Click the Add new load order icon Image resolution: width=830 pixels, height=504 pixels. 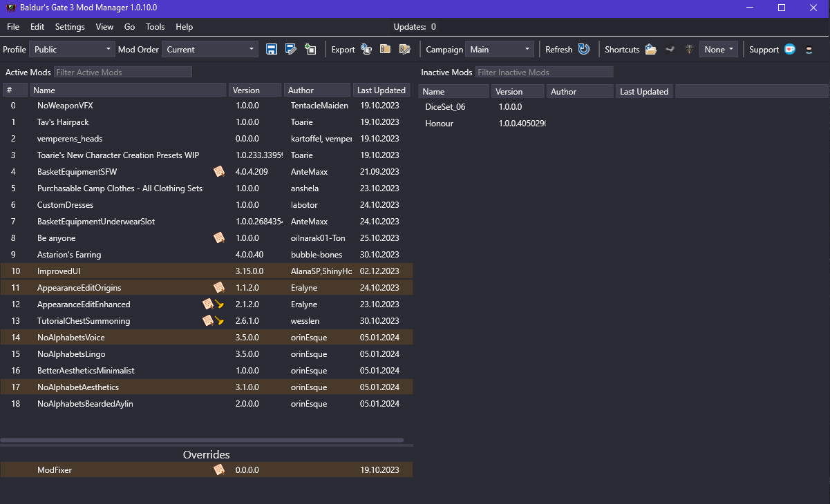point(310,49)
